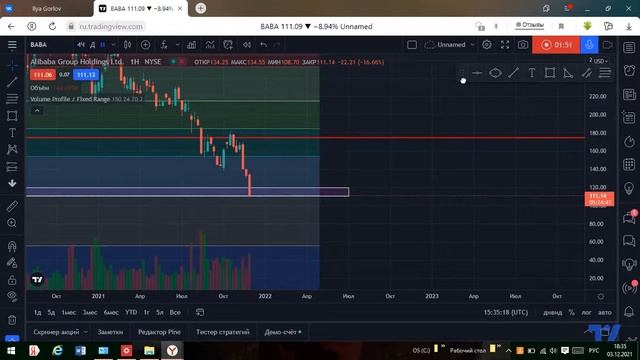The width and height of the screenshot is (640, 360).
Task: Select the 1д date range
Action: click(x=37, y=312)
